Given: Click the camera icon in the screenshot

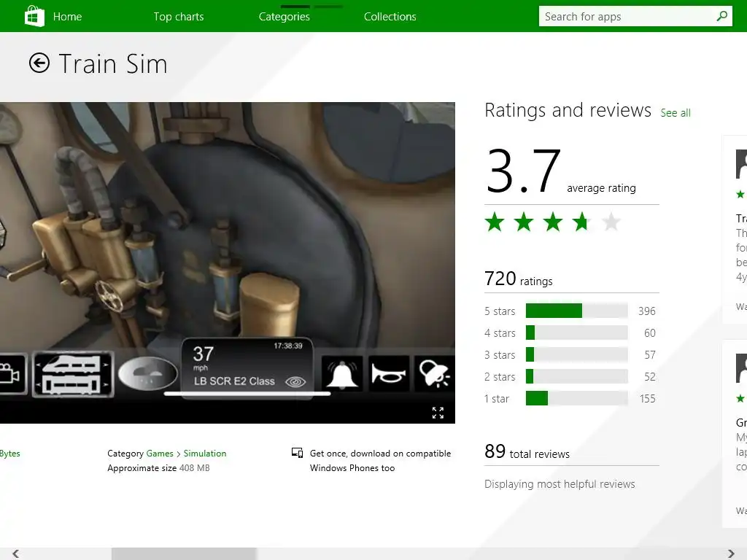Looking at the screenshot, I should 10,374.
